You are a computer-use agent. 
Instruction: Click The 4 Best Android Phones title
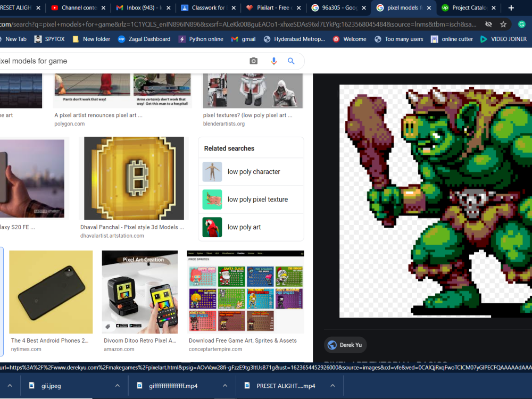pyautogui.click(x=49, y=340)
